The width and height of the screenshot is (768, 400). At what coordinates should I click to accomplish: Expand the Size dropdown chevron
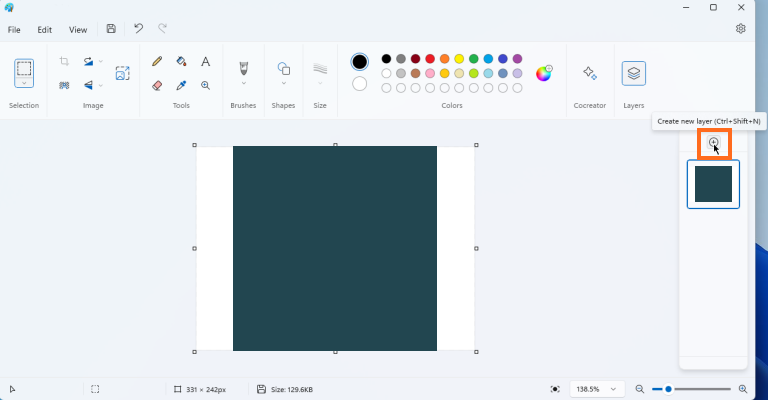[320, 83]
